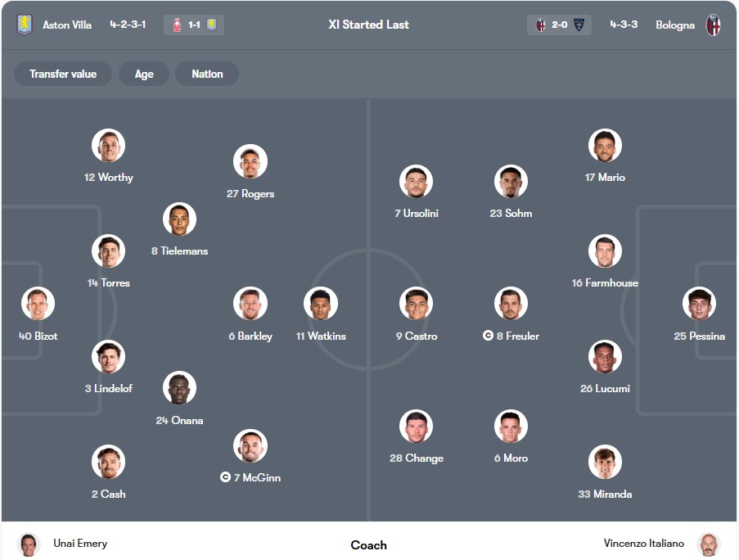Click Freuler's player avatar
The image size is (739, 560).
click(x=511, y=304)
